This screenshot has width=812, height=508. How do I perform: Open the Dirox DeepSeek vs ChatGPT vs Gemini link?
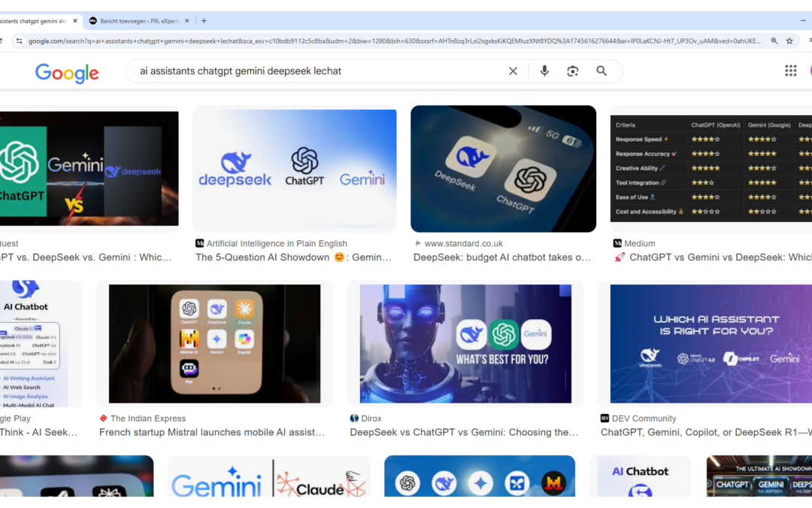click(x=464, y=433)
